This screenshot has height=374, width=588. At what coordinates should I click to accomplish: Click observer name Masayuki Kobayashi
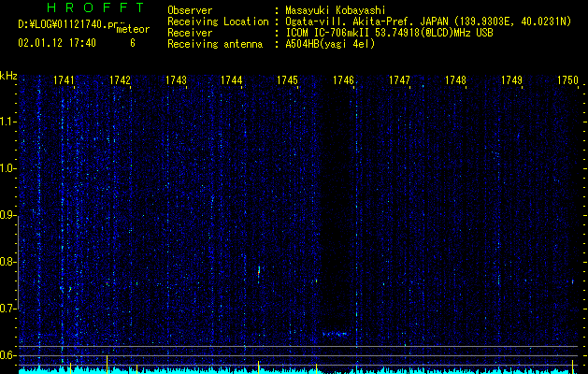[x=336, y=10]
